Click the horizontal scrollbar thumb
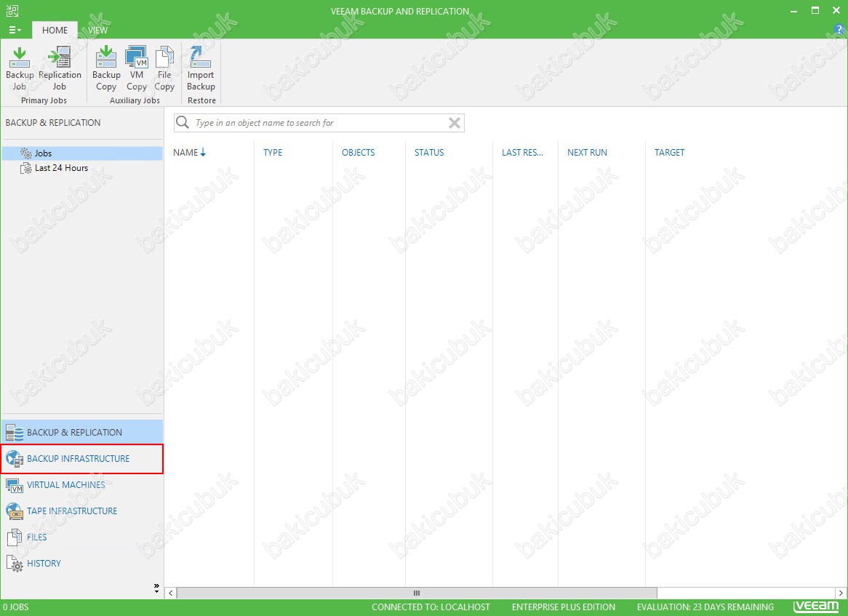The image size is (848, 616). 417,593
